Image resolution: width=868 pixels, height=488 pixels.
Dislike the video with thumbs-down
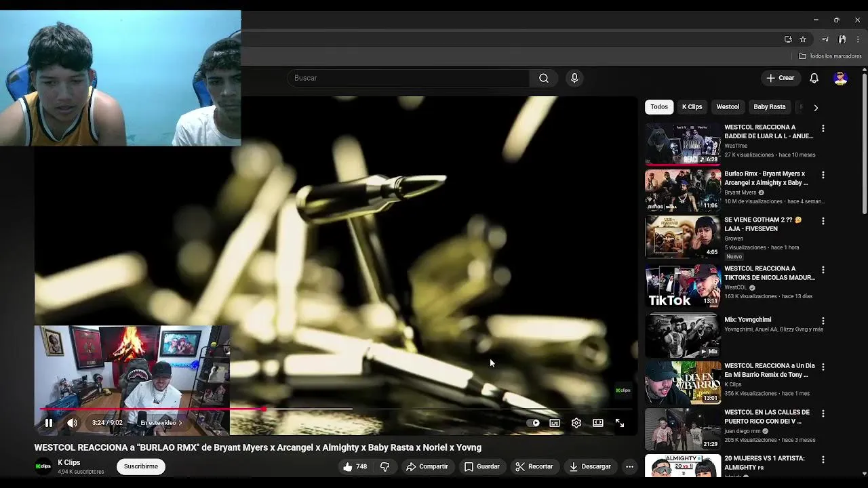[x=385, y=466]
